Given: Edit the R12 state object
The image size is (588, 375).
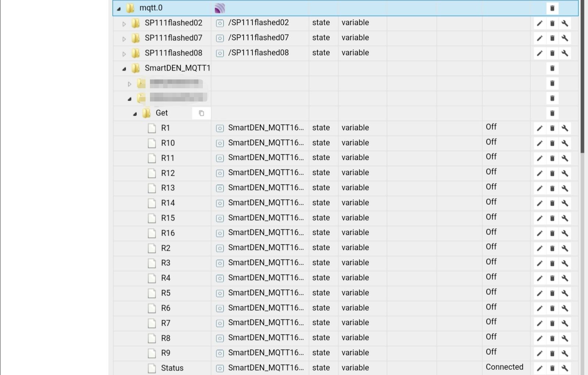Looking at the screenshot, I should 539,173.
